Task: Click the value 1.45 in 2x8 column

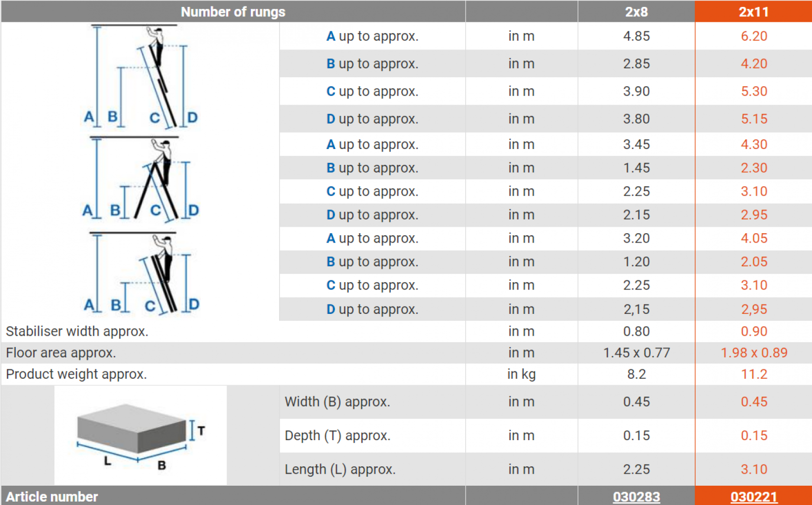Action: 636,168
